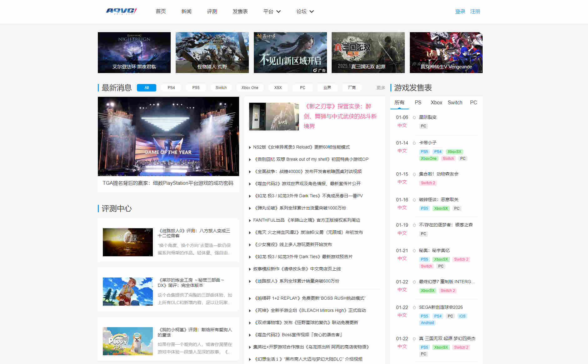Open the 歧路旅人0 review thumbnail
The image size is (588, 364).
click(128, 242)
